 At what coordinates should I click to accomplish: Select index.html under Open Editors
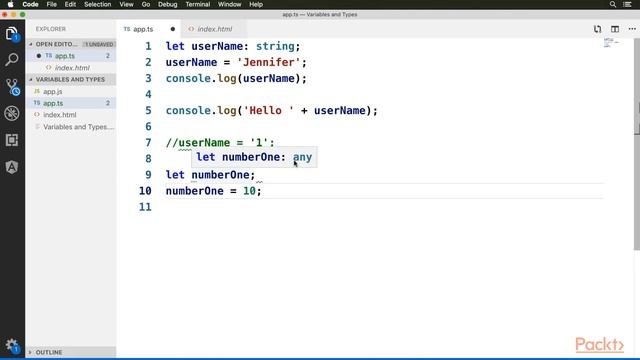[71, 68]
